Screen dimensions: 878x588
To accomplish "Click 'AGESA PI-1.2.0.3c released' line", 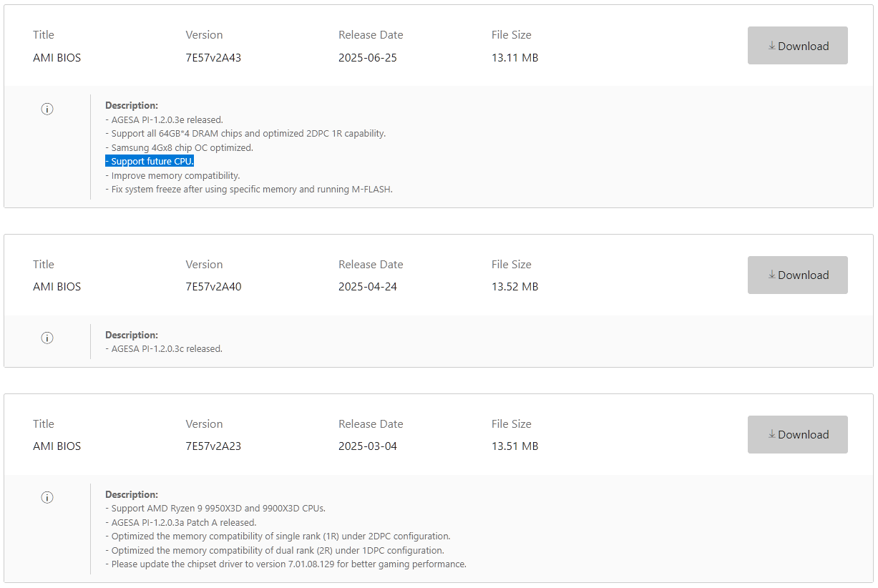I will (x=164, y=348).
